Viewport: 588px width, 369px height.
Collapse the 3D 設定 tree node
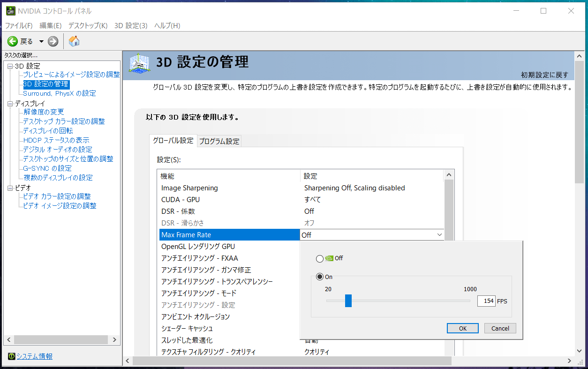10,66
